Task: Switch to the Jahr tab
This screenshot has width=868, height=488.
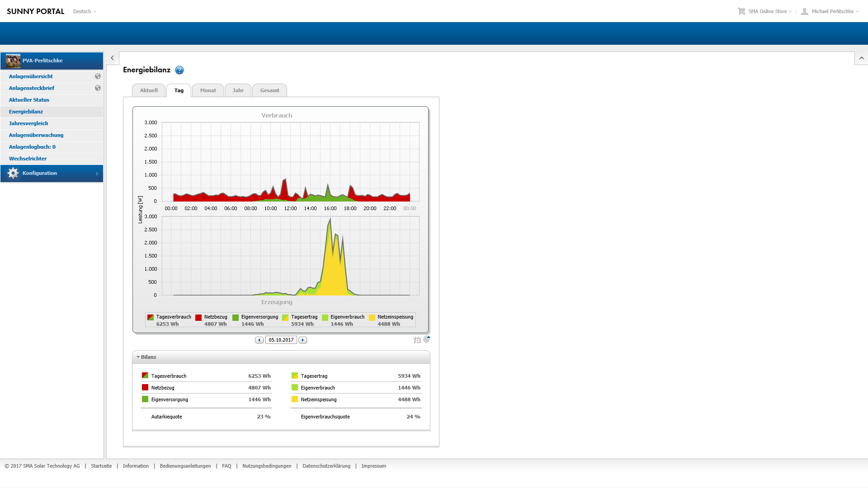Action: (238, 90)
